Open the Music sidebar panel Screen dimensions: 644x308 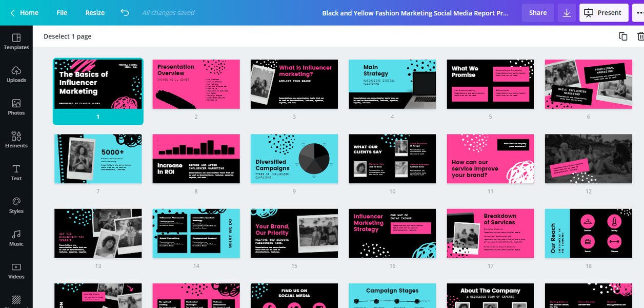tap(16, 238)
